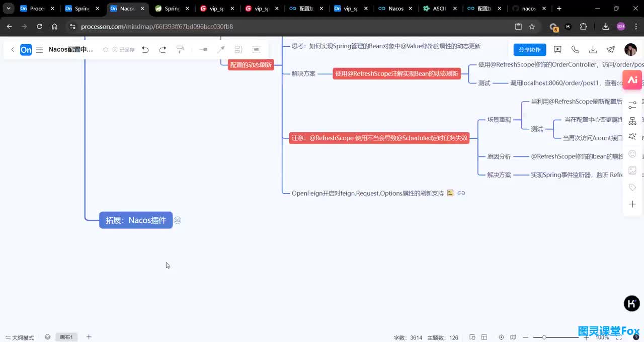Click the 字数: 3614 word count
This screenshot has height=342, width=644.
click(408, 338)
